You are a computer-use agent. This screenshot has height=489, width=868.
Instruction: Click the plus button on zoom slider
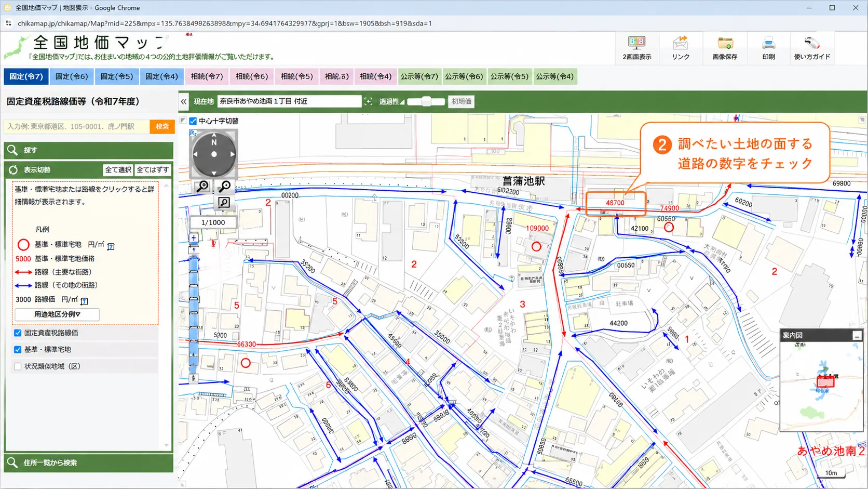194,238
